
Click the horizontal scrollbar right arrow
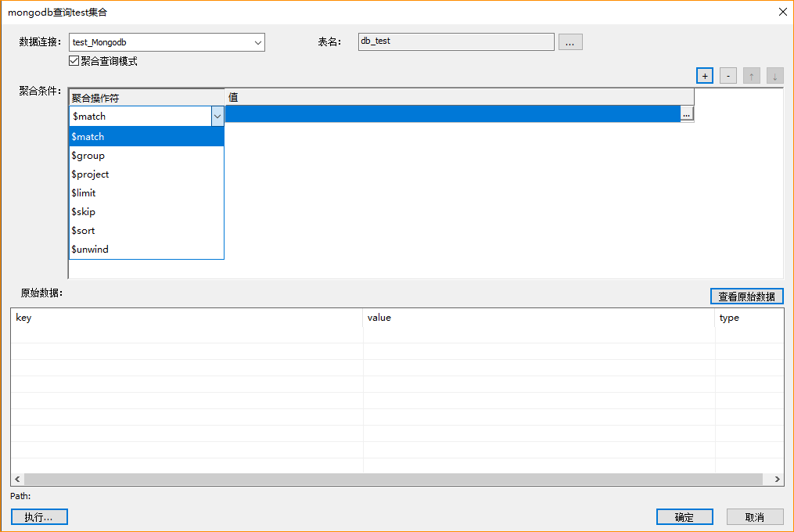[777, 480]
